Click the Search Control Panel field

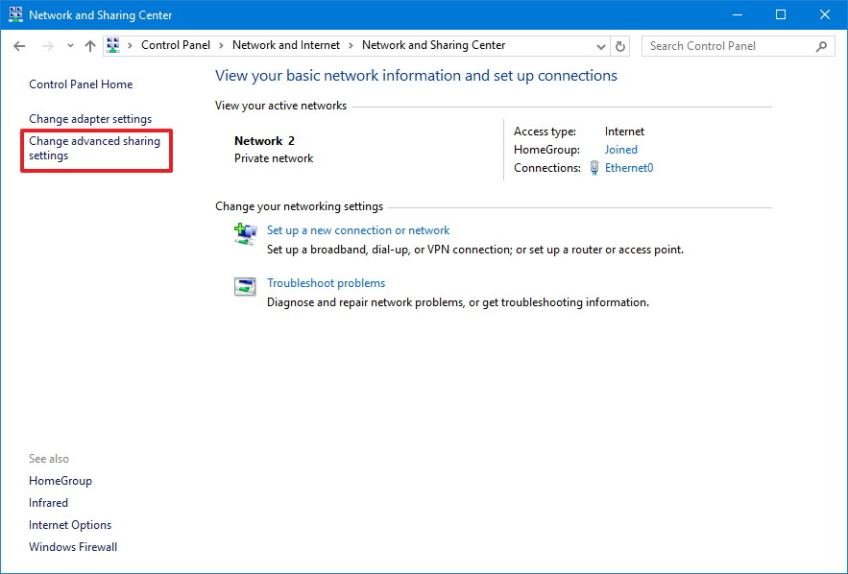pos(728,46)
